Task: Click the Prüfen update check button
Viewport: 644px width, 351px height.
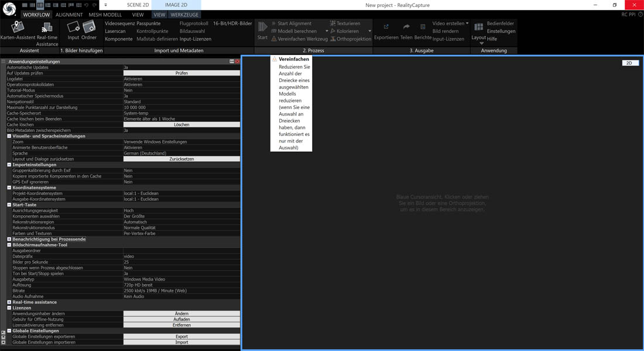Action: [x=181, y=73]
